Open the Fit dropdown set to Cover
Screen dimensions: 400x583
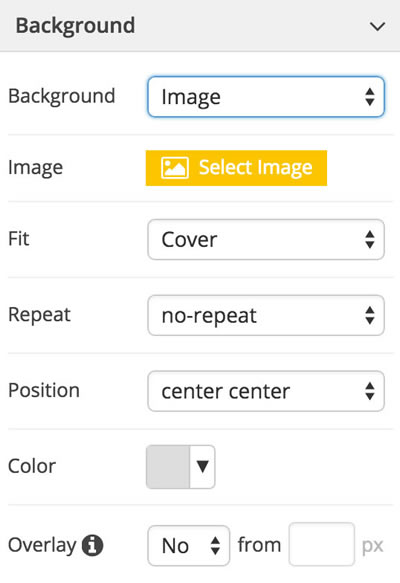tap(266, 239)
